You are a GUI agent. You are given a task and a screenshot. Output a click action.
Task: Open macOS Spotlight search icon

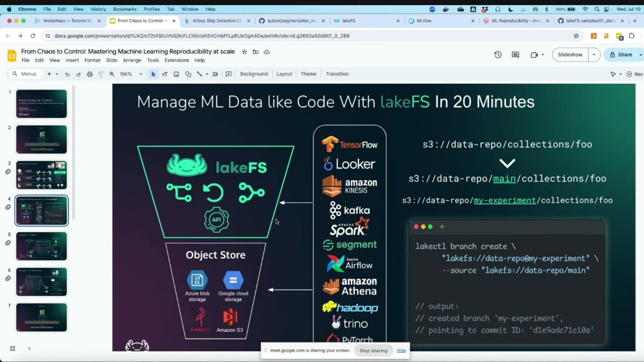[597, 9]
